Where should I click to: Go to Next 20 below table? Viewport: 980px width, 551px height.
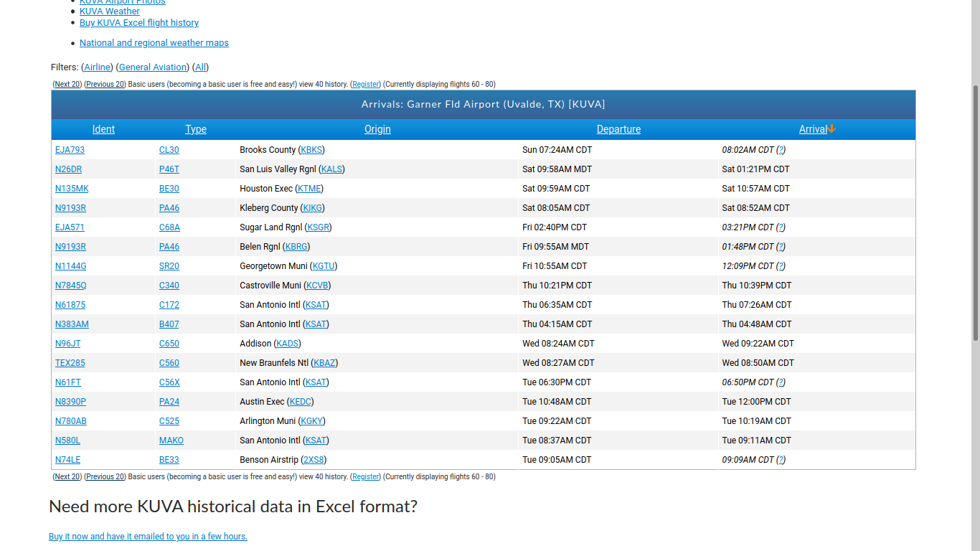point(67,477)
